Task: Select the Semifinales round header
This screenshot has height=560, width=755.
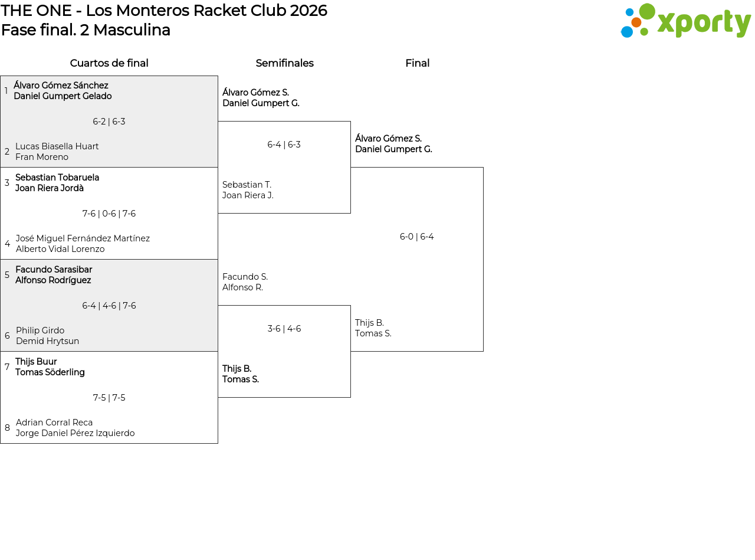Action: pyautogui.click(x=284, y=63)
